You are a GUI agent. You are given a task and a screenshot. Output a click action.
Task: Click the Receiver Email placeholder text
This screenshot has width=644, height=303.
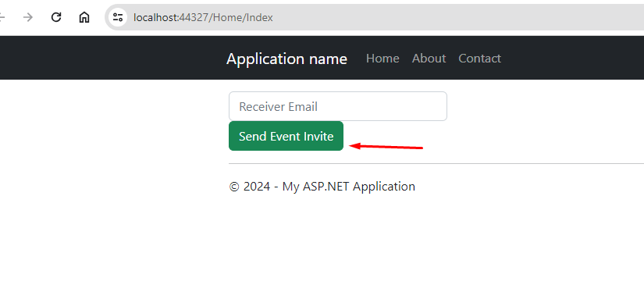coord(278,107)
